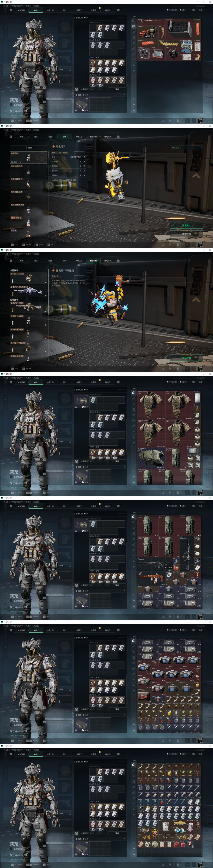The image size is (213, 868).
Task: Click the 10,080K currency amount in topmost window
Action: click(x=173, y=10)
